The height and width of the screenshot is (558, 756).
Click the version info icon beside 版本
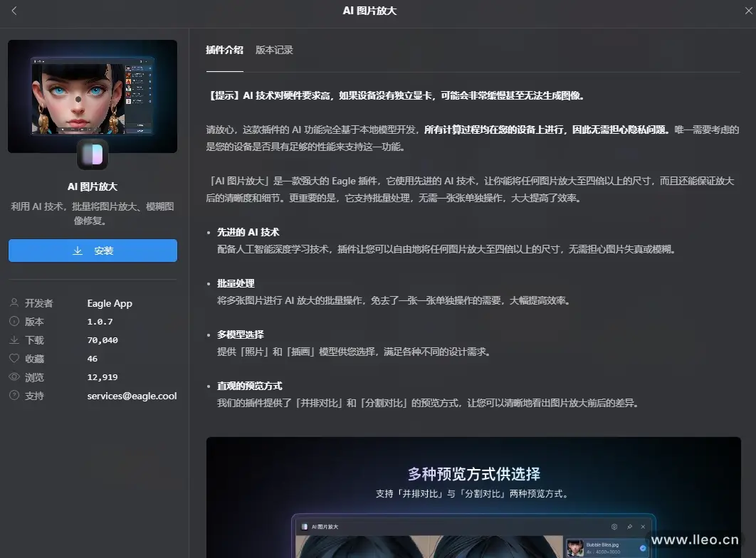(14, 322)
